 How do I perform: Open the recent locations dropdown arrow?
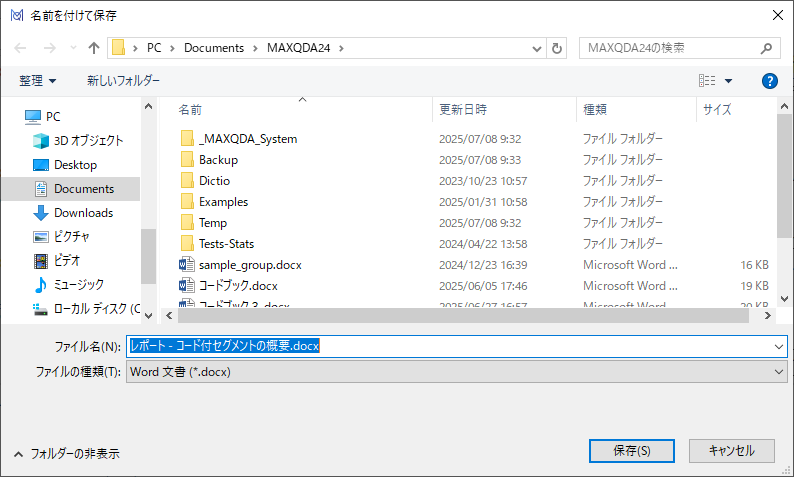pos(73,48)
